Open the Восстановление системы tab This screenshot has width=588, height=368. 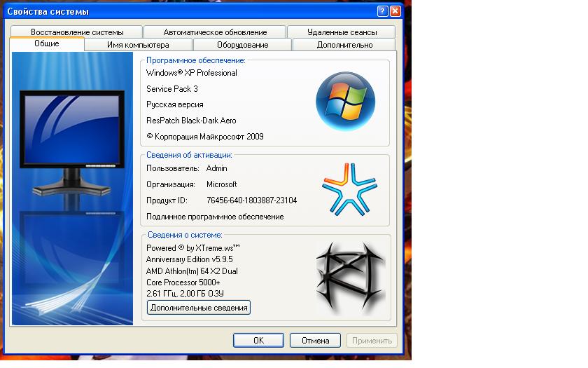coord(76,32)
